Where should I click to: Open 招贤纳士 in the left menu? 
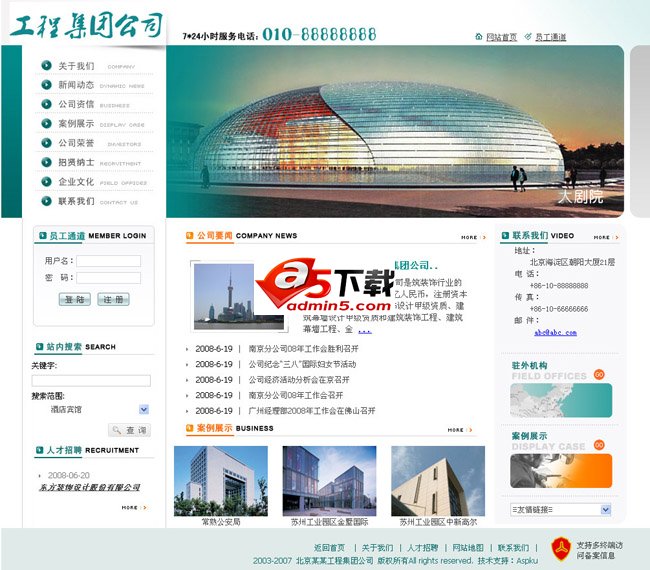tap(77, 162)
